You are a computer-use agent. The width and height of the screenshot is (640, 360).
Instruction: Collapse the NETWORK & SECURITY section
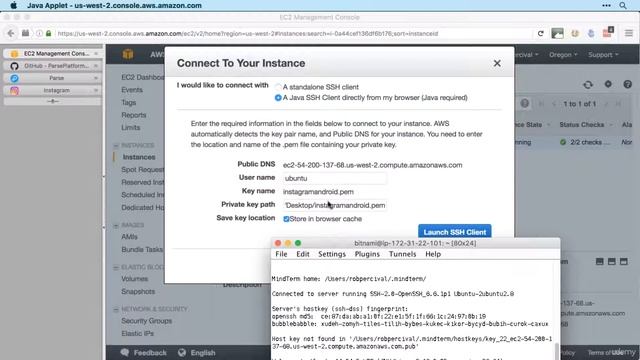[116, 309]
